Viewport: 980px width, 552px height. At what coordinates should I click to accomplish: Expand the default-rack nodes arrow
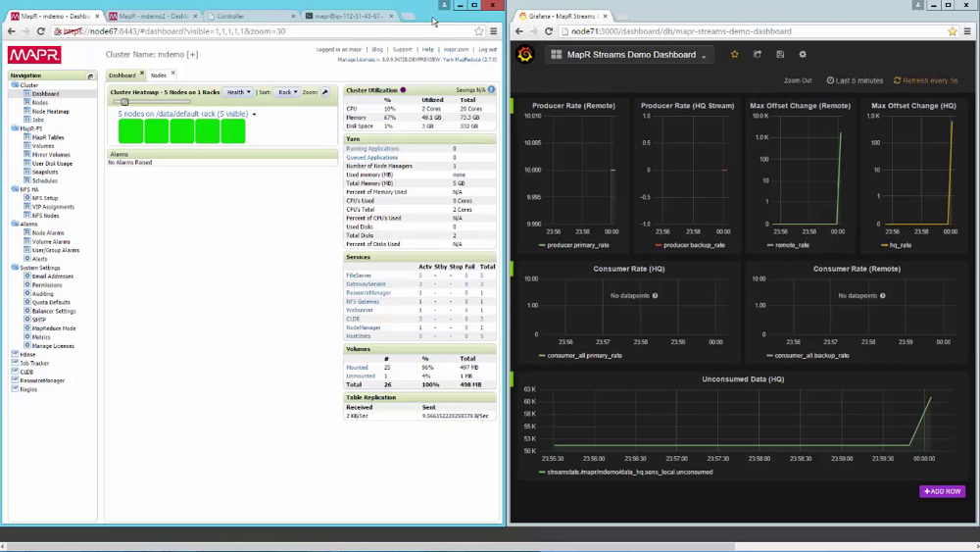click(x=254, y=115)
